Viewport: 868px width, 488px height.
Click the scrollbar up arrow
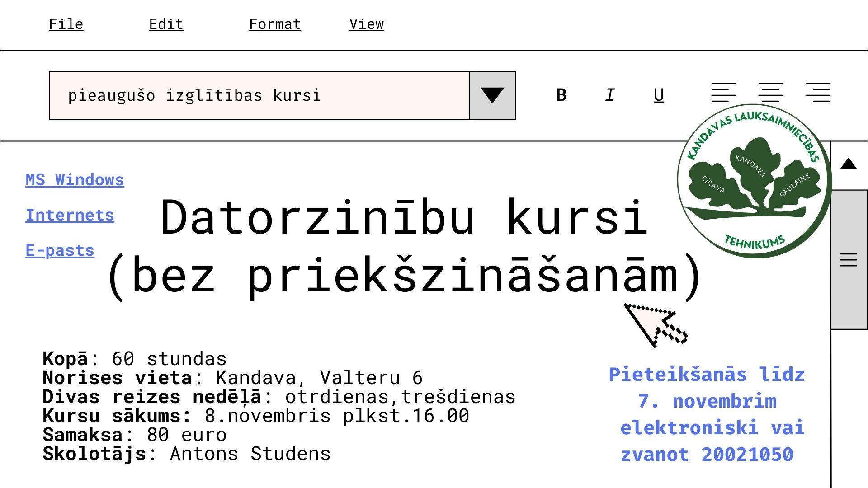[x=849, y=164]
